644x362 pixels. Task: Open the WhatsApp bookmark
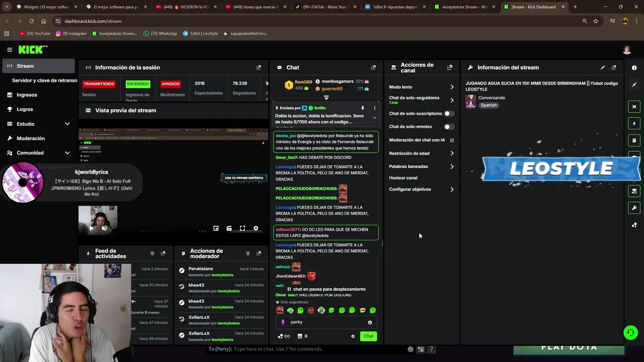point(160,34)
